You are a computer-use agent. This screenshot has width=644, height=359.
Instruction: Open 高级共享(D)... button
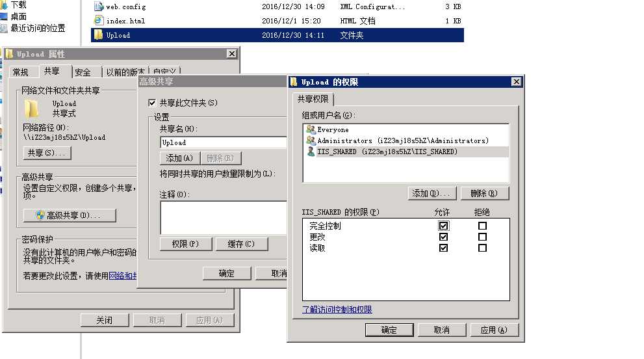click(x=70, y=215)
